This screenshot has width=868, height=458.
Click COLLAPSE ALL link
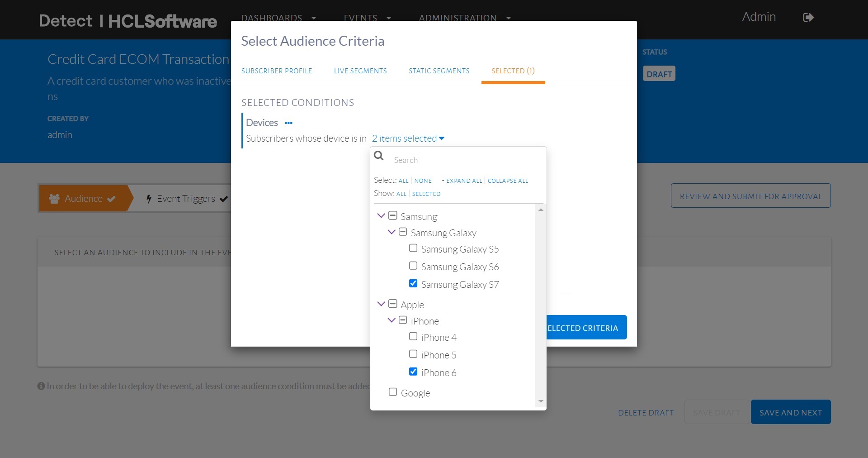click(508, 181)
